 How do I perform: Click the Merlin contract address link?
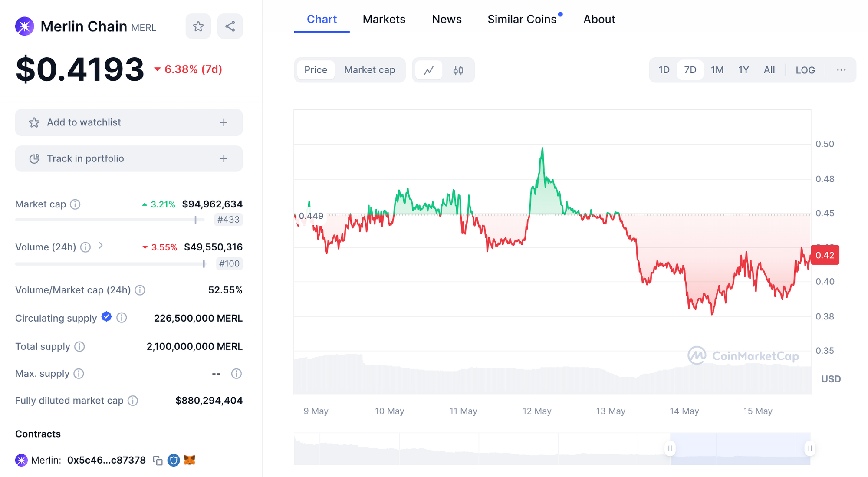click(106, 460)
